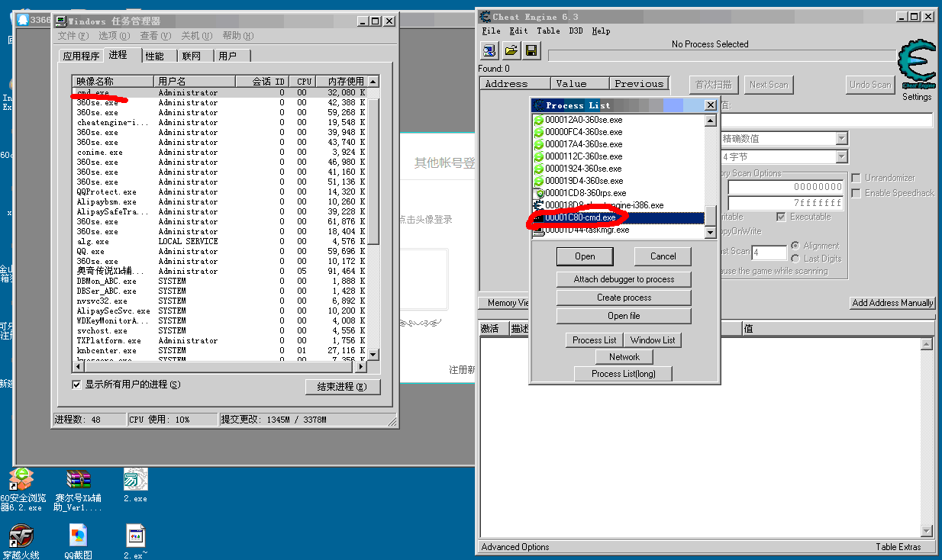Viewport: 942px width, 560px height.
Task: Open the 精确数值 scan type dropdown
Action: pyautogui.click(x=841, y=138)
